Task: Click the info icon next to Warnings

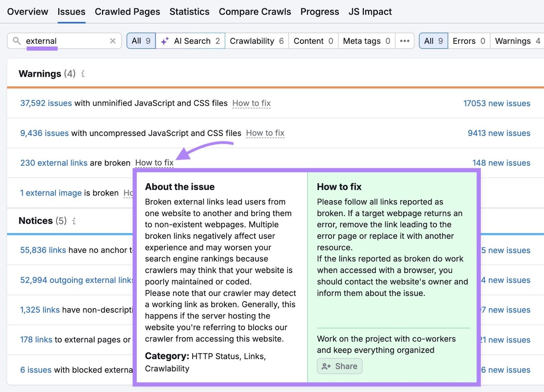Action: coord(83,74)
